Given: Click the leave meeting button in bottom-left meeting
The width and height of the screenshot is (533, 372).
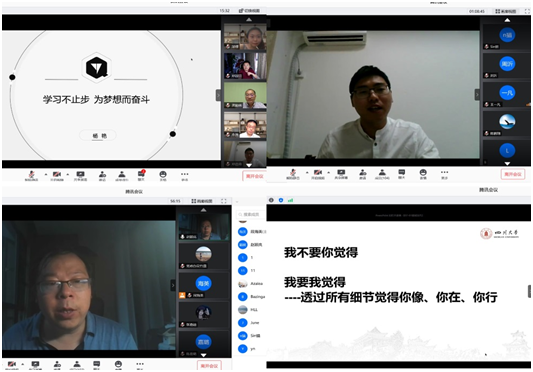Looking at the screenshot, I should (x=209, y=366).
